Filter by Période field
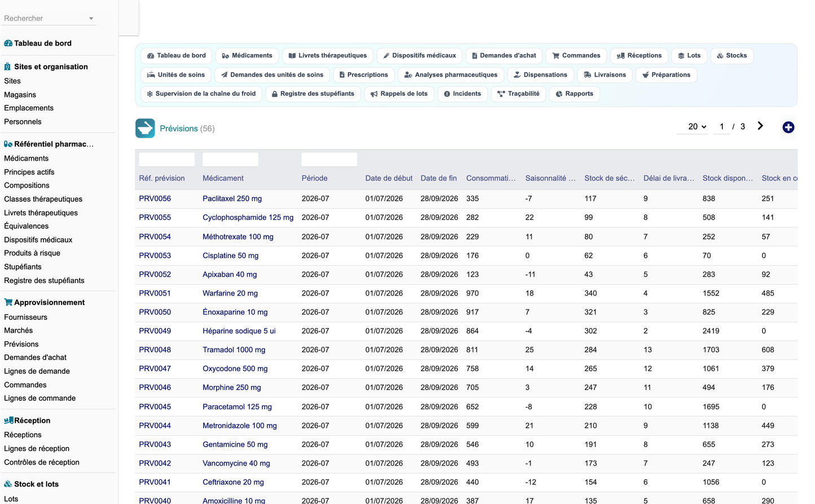This screenshot has width=815, height=504. [329, 160]
